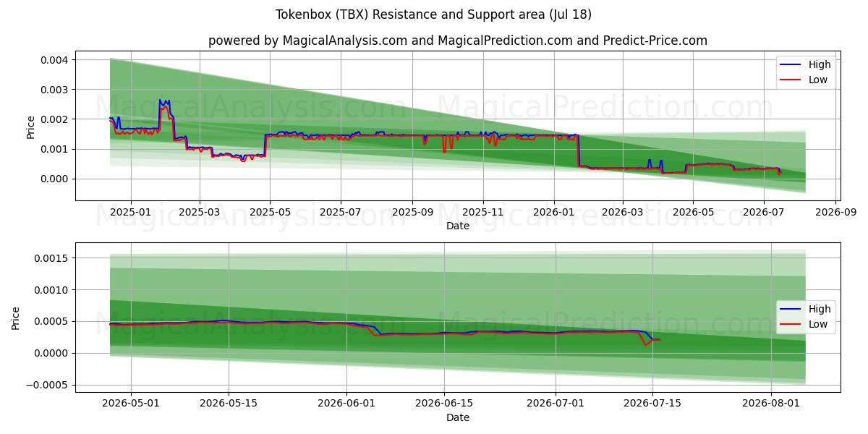Click 'High' legend label in the top chart
This screenshot has height=434, width=868.
[x=820, y=65]
